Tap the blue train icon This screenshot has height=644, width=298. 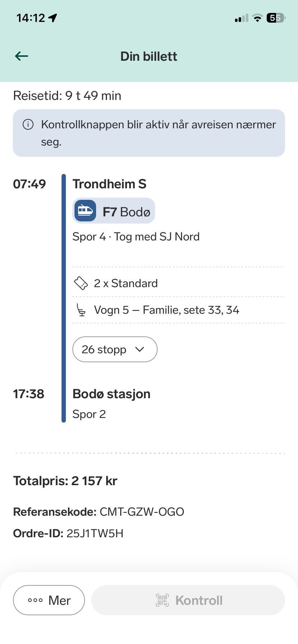point(85,211)
